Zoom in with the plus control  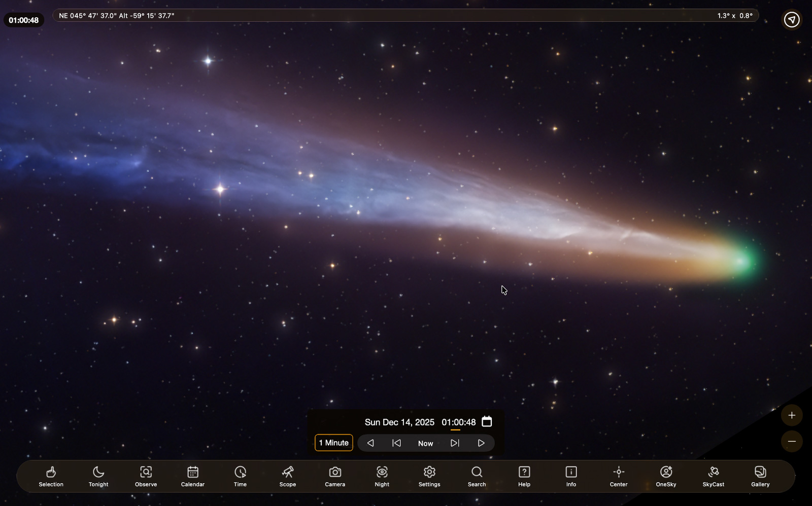click(x=791, y=415)
